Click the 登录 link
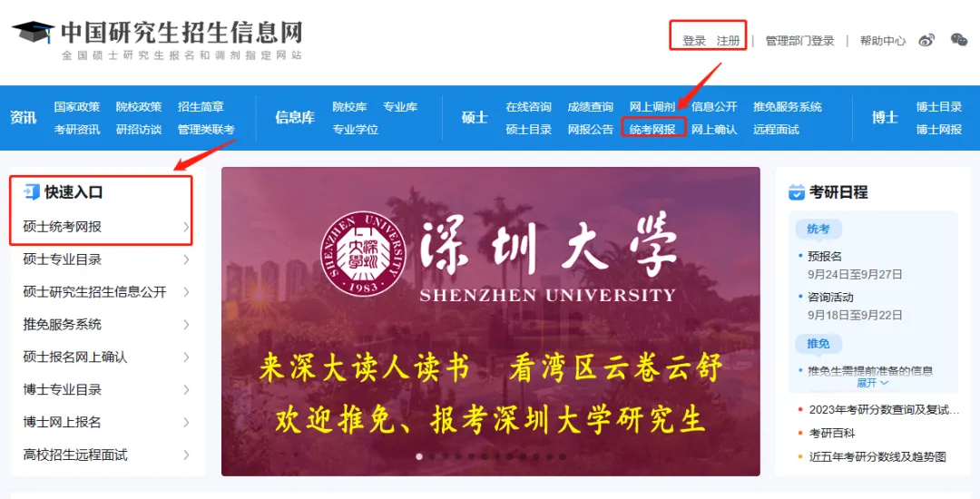This screenshot has height=499, width=980. click(694, 41)
